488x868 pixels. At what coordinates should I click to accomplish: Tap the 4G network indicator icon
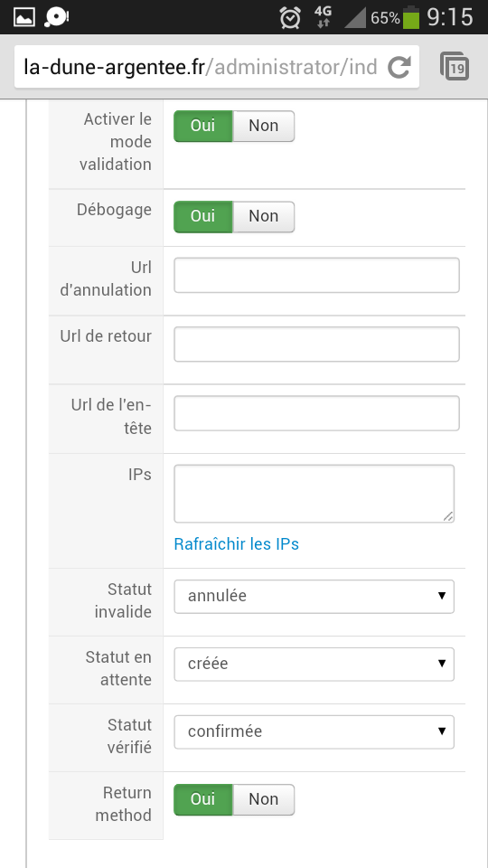tap(323, 17)
